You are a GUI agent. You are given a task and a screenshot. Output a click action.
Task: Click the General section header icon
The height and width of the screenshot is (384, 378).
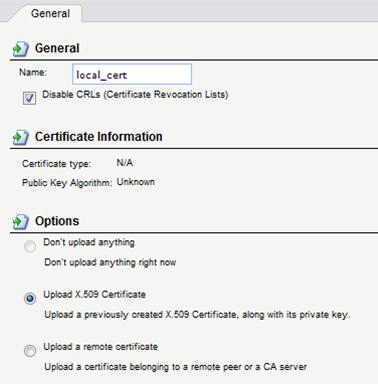pos(21,49)
